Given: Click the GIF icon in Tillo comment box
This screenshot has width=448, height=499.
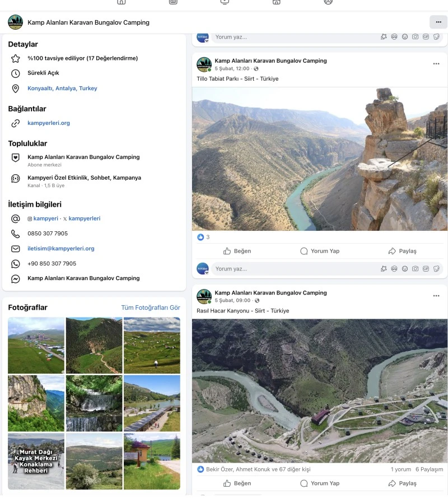Looking at the screenshot, I should click(x=426, y=269).
